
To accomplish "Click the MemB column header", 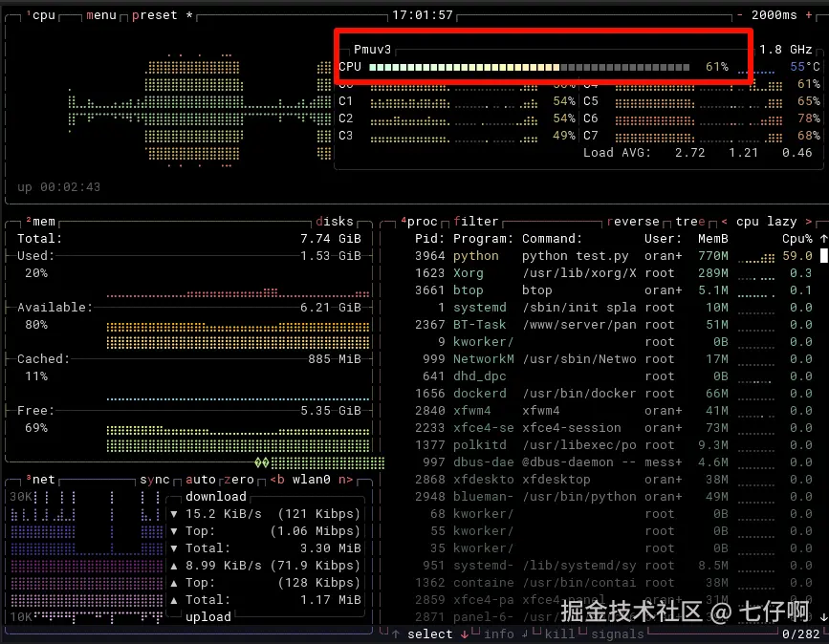I will [x=712, y=239].
